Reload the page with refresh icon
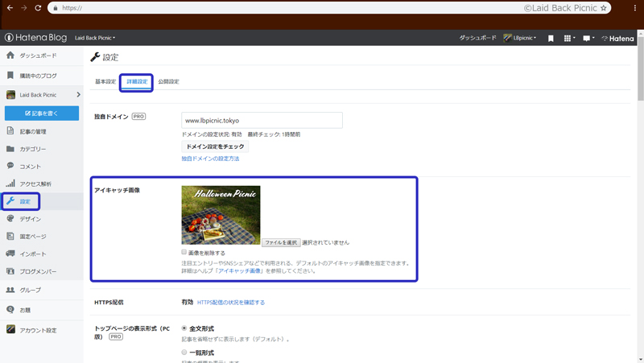 point(38,8)
